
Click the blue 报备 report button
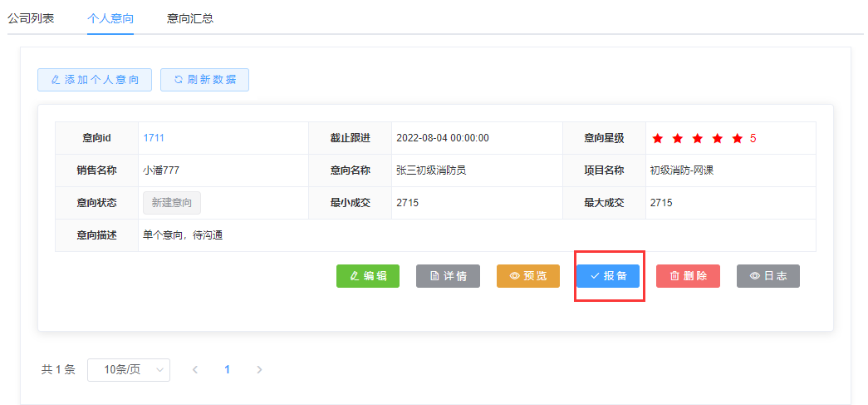pyautogui.click(x=608, y=276)
